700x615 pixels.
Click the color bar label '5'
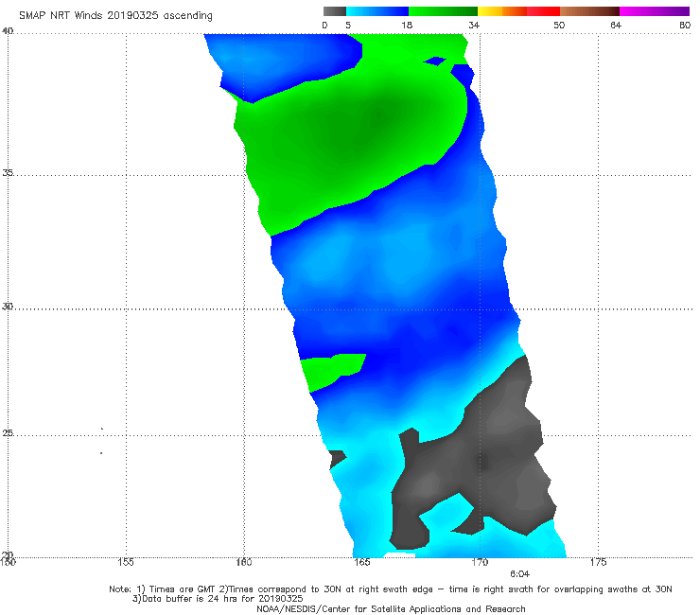point(348,25)
